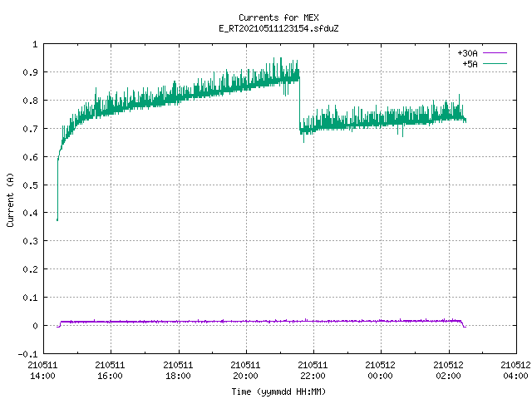Image resolution: width=532 pixels, height=399 pixels.
Task: Click y-axis tick label 1
Action: (x=35, y=44)
